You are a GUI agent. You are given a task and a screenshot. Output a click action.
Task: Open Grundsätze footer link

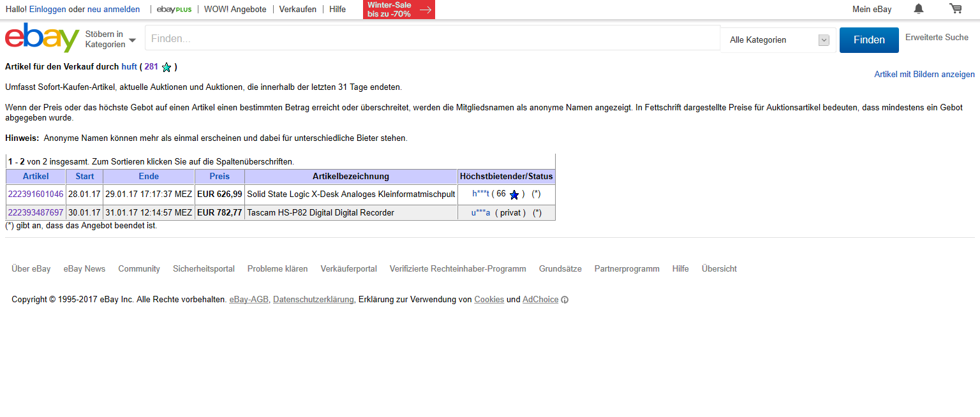pyautogui.click(x=560, y=269)
